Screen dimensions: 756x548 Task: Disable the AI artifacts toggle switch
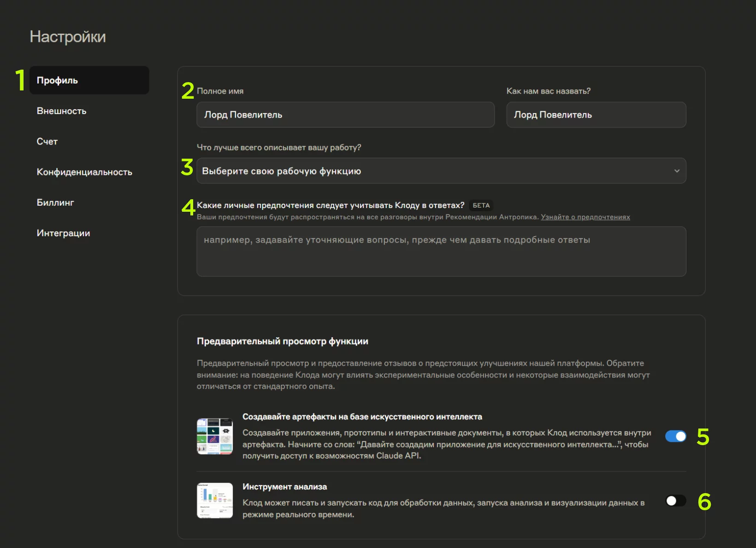[675, 436]
